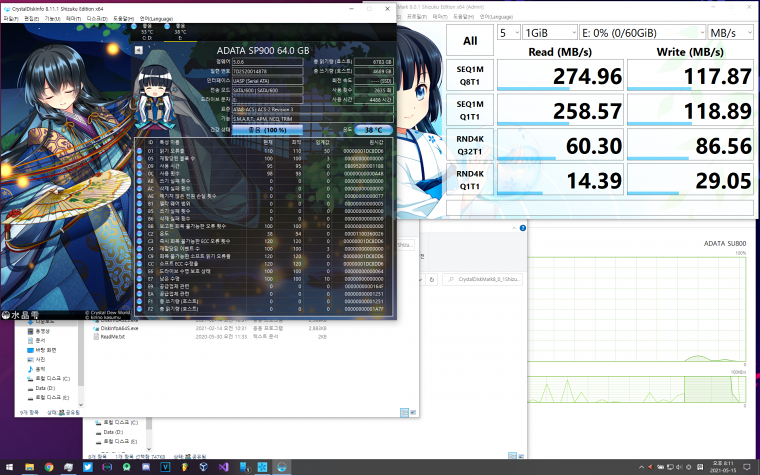Image resolution: width=760 pixels, height=475 pixels.
Task: Open Data (D:) in front Explorer sidebar
Action: pos(45,388)
